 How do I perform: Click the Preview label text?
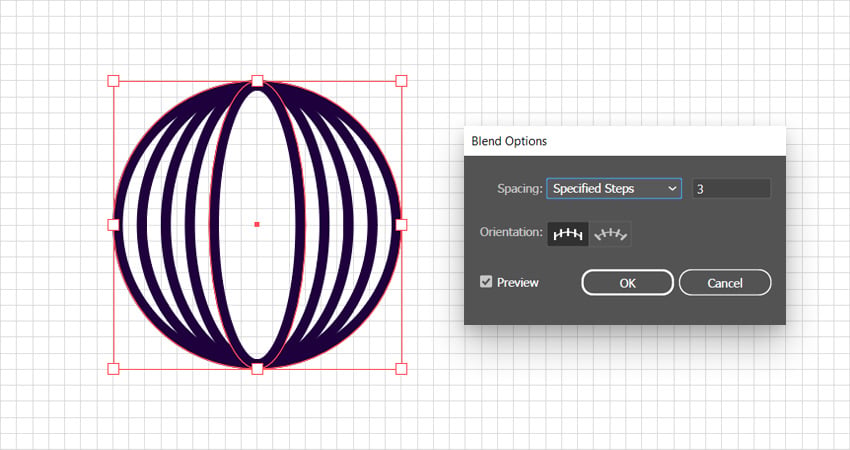[x=518, y=282]
